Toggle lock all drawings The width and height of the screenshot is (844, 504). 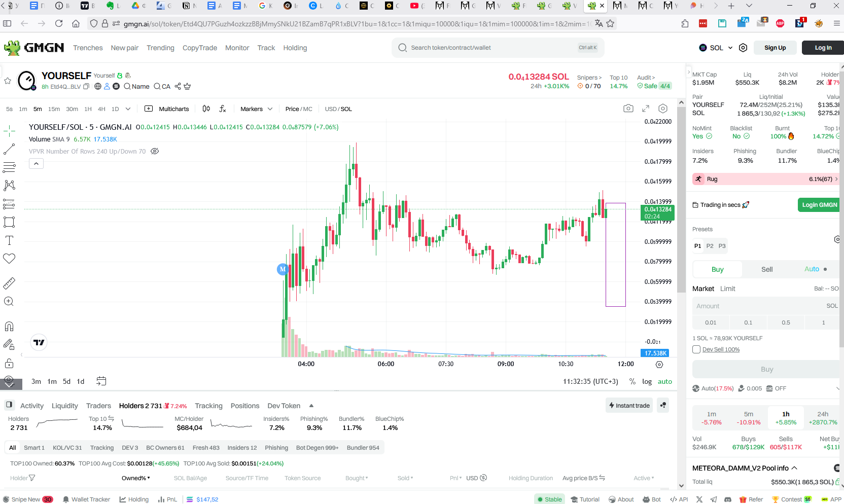tap(9, 363)
